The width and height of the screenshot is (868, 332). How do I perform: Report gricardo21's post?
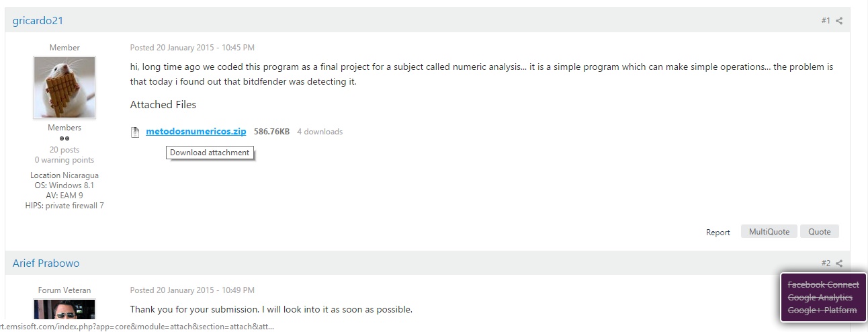pyautogui.click(x=718, y=233)
